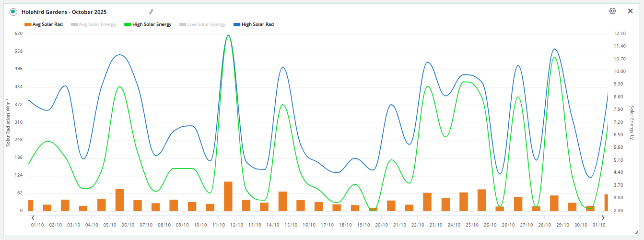Image resolution: width=644 pixels, height=240 pixels.
Task: Grab the resize handle in the bottom-right corner
Action: (x=636, y=232)
